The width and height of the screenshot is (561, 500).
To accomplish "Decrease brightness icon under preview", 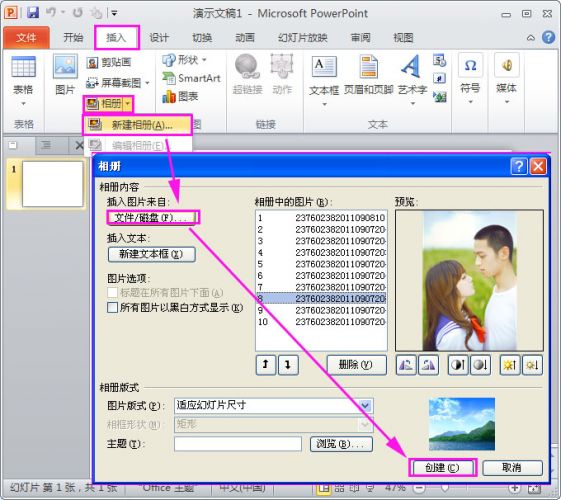I will pyautogui.click(x=532, y=365).
